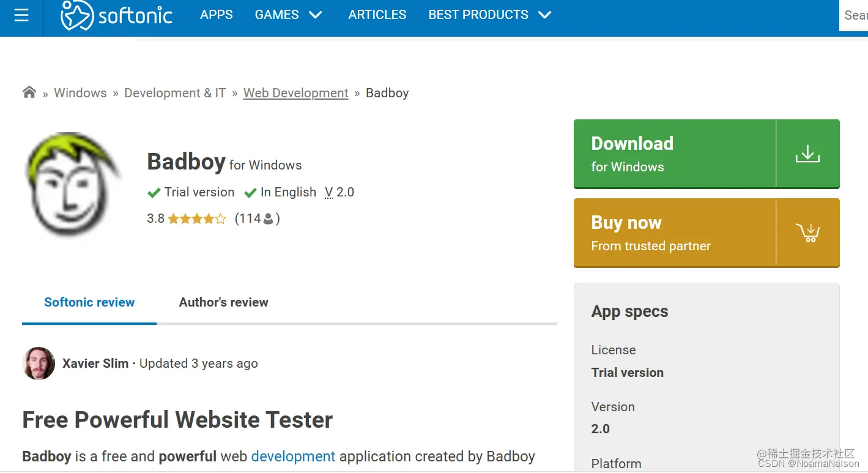This screenshot has height=473, width=868.
Task: Click the Badboy app logo
Action: (x=72, y=184)
